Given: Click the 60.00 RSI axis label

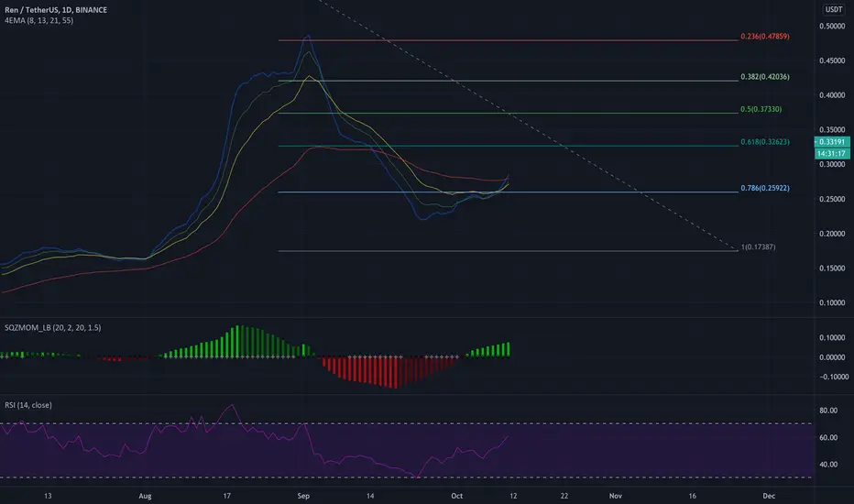Looking at the screenshot, I should click(x=828, y=437).
